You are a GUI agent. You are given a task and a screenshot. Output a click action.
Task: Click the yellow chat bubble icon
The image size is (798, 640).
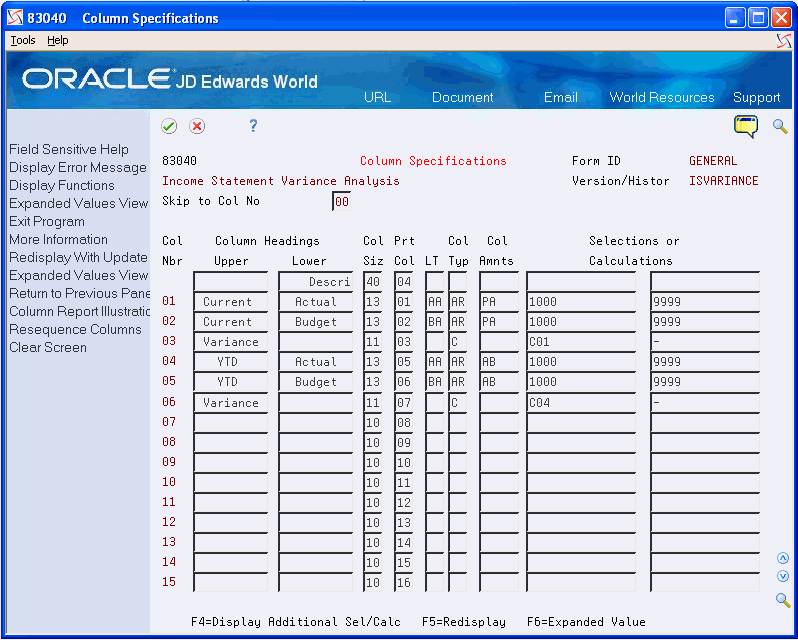(746, 127)
